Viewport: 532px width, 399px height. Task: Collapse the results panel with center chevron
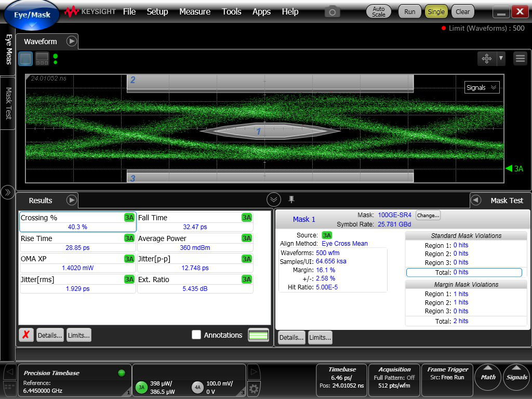[x=274, y=199]
